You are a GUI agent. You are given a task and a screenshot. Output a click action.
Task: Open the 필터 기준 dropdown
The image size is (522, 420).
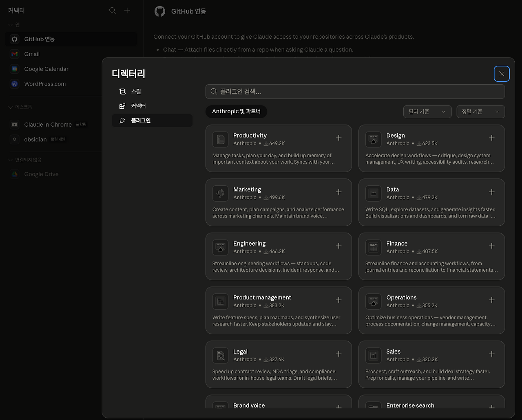pyautogui.click(x=427, y=112)
